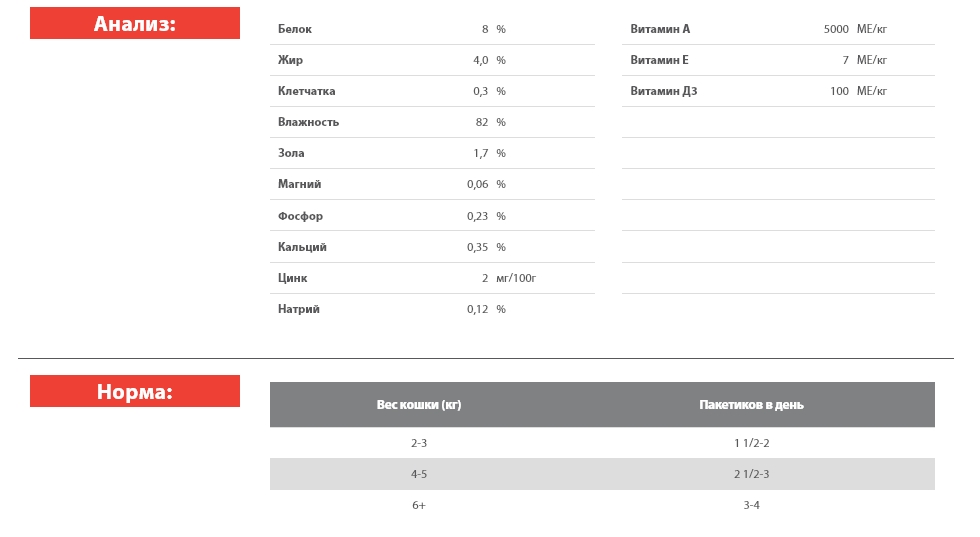Click the red Анализ heading
Image resolution: width=980 pixels, height=537 pixels.
pos(135,24)
